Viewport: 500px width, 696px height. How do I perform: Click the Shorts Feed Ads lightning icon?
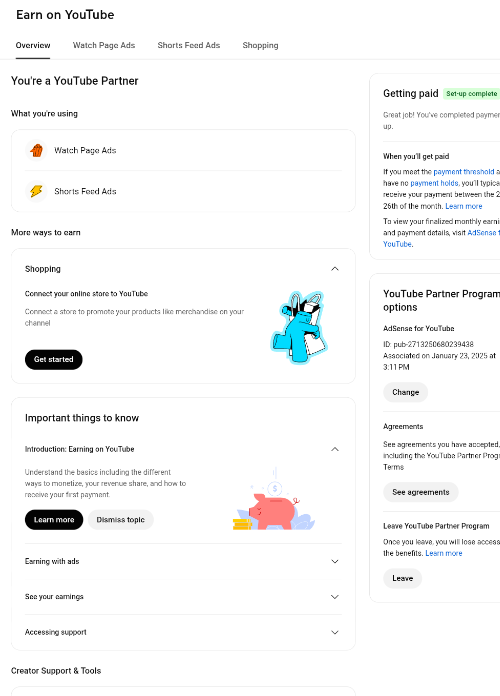[36, 191]
